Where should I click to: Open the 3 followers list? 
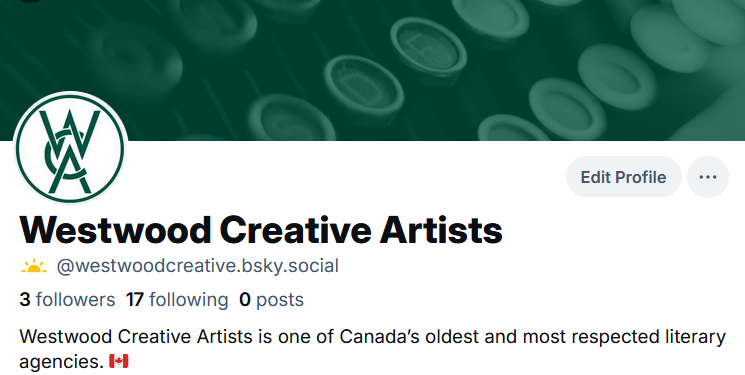tap(67, 300)
